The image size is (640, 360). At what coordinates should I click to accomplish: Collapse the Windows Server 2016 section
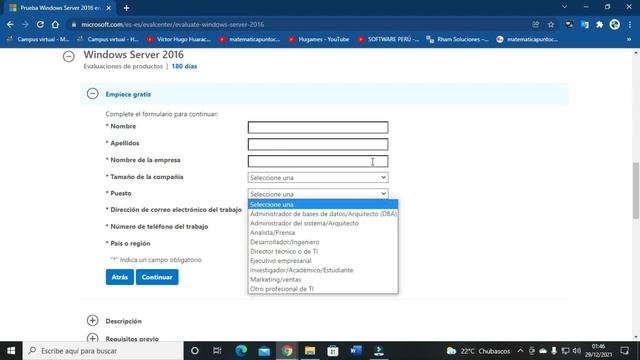coord(69,56)
